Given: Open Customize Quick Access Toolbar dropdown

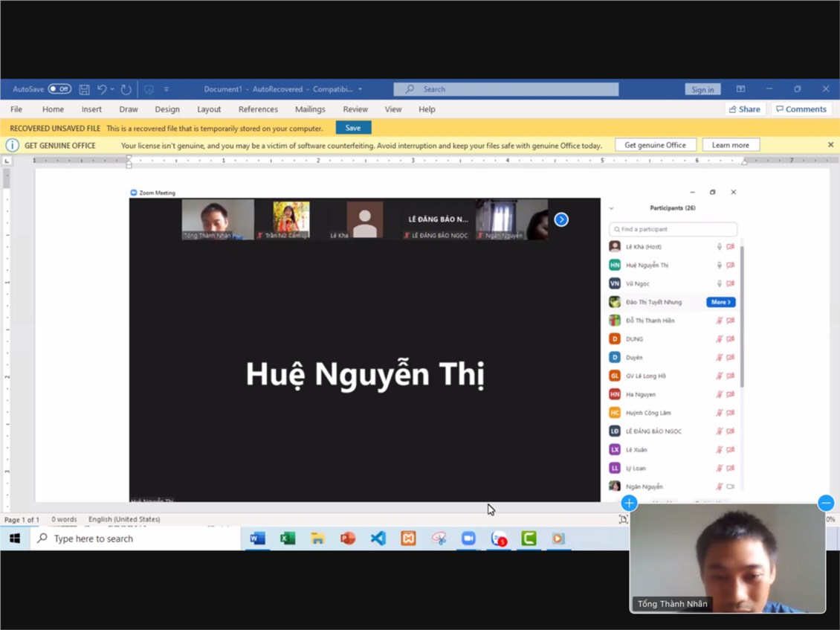Looking at the screenshot, I should 167,89.
